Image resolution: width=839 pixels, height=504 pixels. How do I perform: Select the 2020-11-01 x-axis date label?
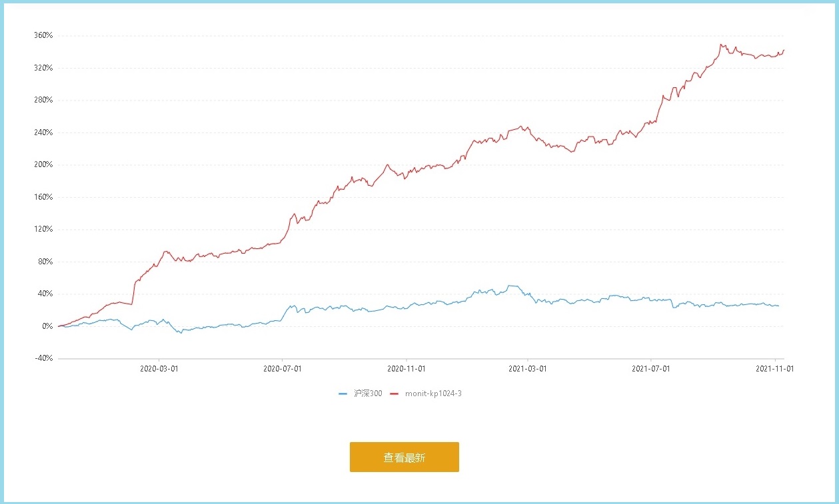[x=406, y=368]
